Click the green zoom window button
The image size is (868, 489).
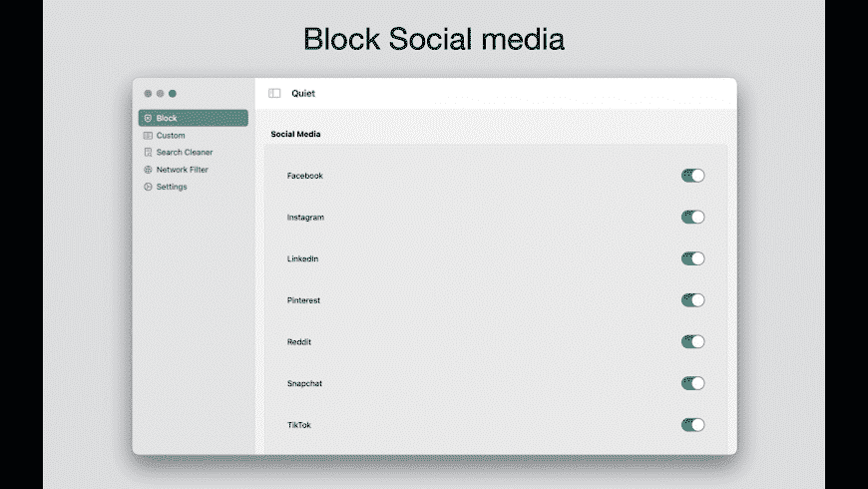tap(173, 94)
